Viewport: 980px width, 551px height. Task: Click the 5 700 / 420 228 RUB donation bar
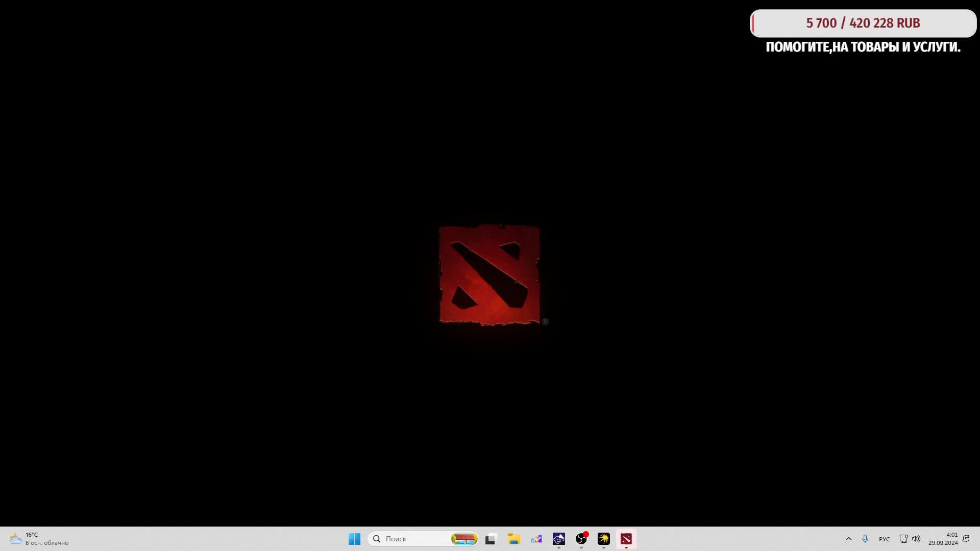[863, 23]
